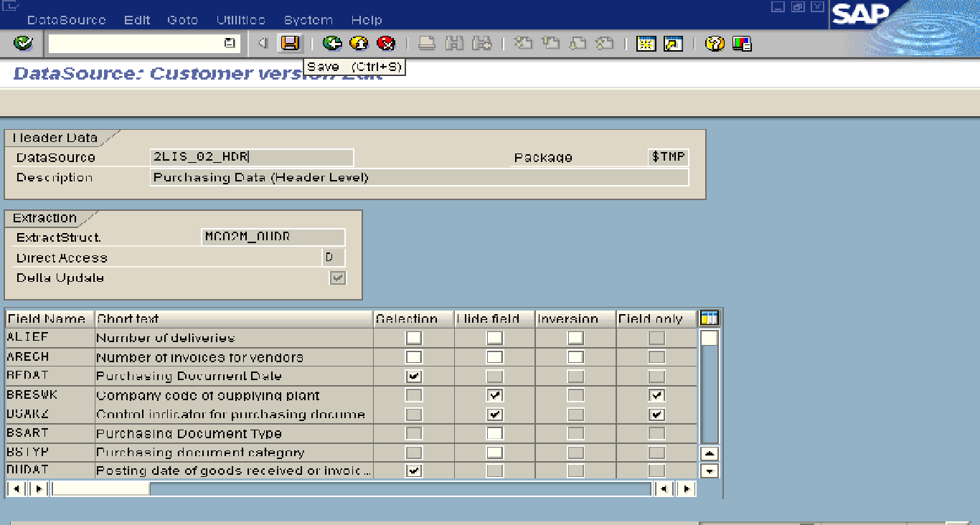
Task: Cancel using the red X icon
Action: coord(386,44)
